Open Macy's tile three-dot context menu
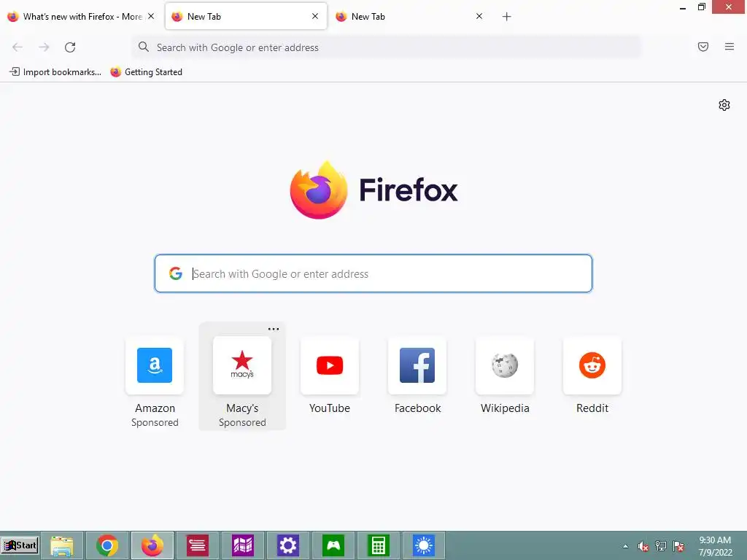747x560 pixels. click(274, 329)
